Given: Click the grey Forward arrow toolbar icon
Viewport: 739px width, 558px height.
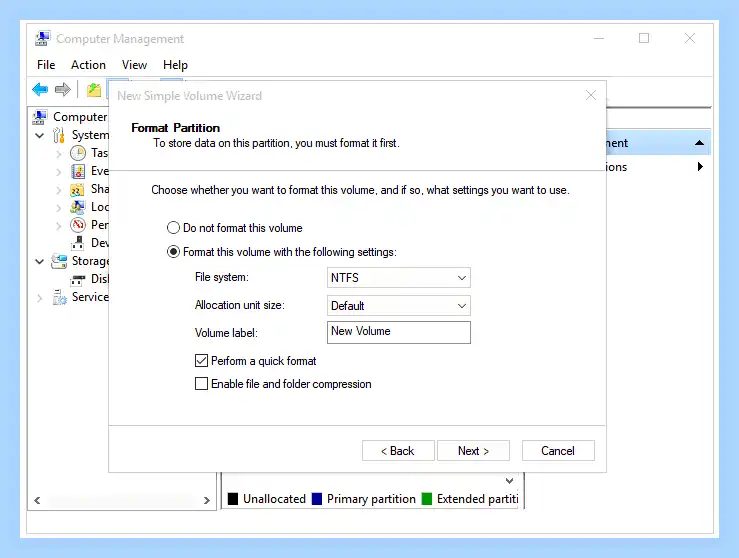Looking at the screenshot, I should 62,89.
